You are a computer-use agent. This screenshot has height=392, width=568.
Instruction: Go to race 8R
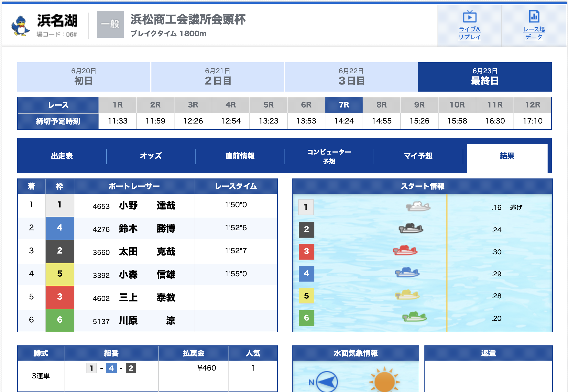click(381, 105)
